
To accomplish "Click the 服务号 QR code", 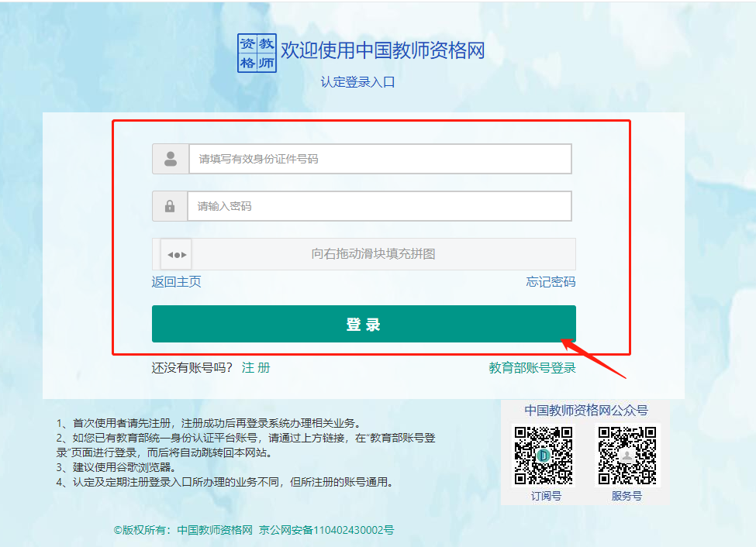I will [627, 456].
